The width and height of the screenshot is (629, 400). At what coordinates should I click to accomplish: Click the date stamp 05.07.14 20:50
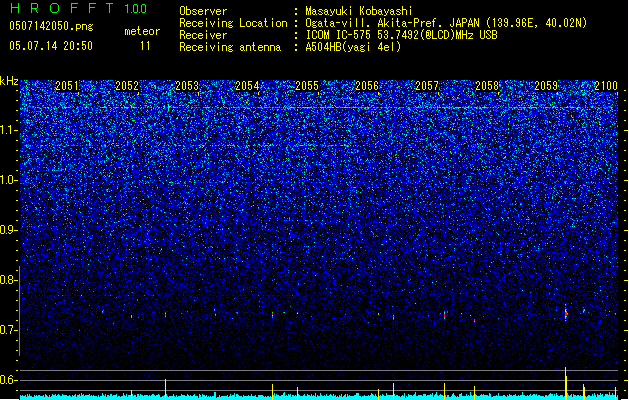(51, 46)
